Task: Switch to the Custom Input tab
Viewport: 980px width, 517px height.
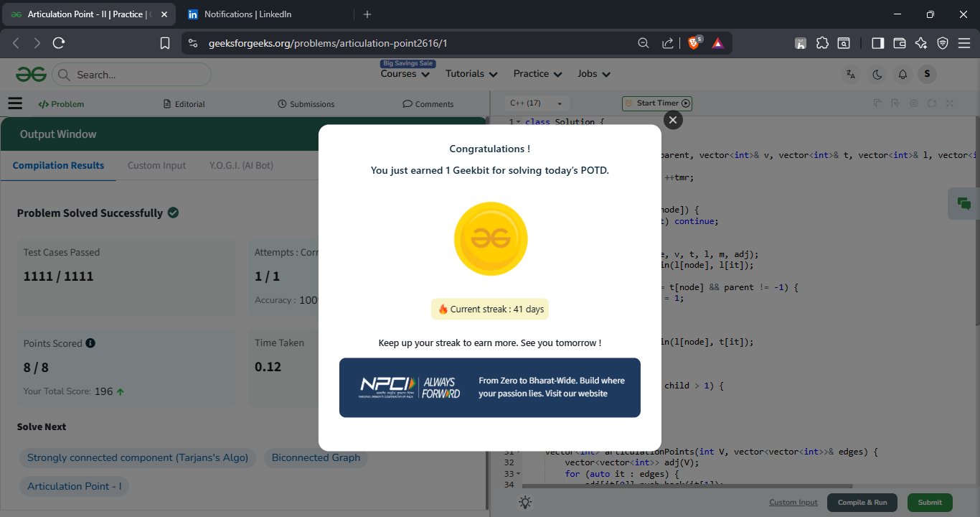Action: [156, 165]
